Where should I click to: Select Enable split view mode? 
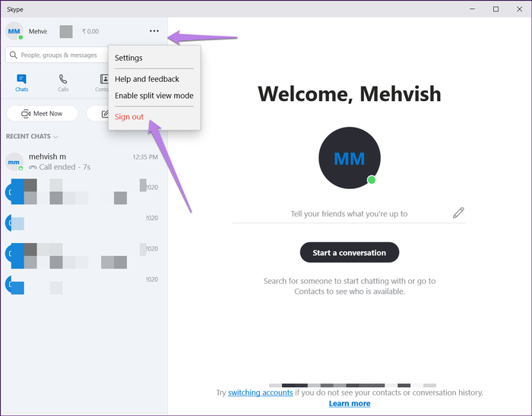154,96
